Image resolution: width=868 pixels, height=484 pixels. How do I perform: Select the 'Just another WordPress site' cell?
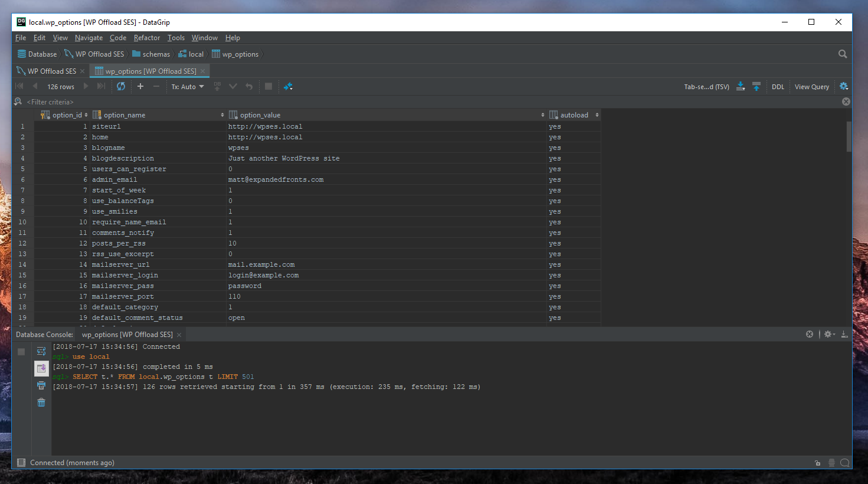[x=386, y=158]
